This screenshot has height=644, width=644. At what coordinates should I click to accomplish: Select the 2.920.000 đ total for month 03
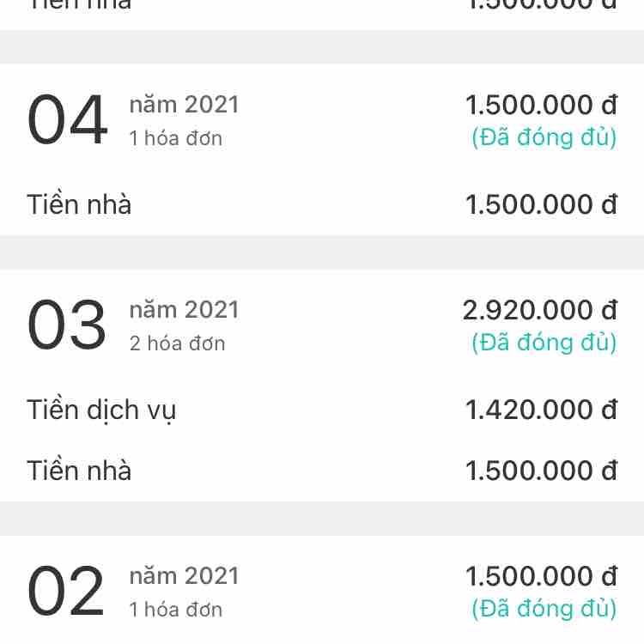click(x=539, y=310)
